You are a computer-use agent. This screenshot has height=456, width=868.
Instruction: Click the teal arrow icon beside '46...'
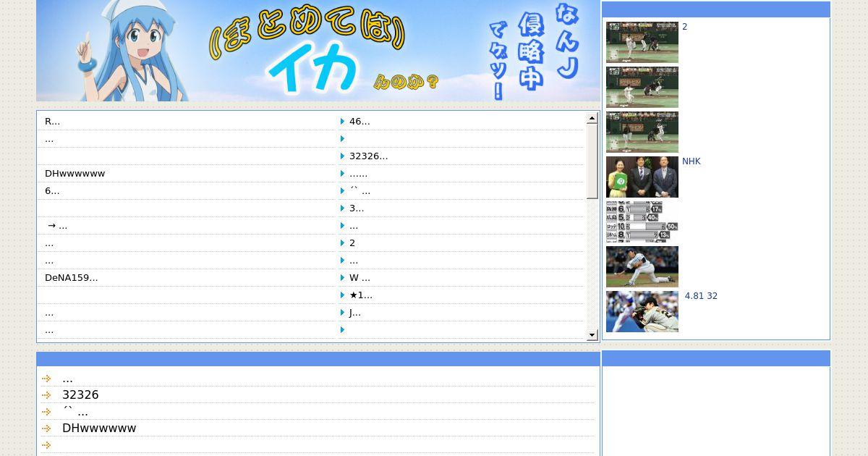(x=342, y=122)
